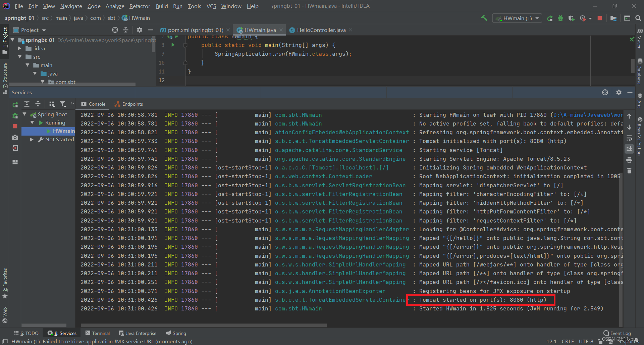Toggle the Ant tool window stripe

tap(639, 101)
